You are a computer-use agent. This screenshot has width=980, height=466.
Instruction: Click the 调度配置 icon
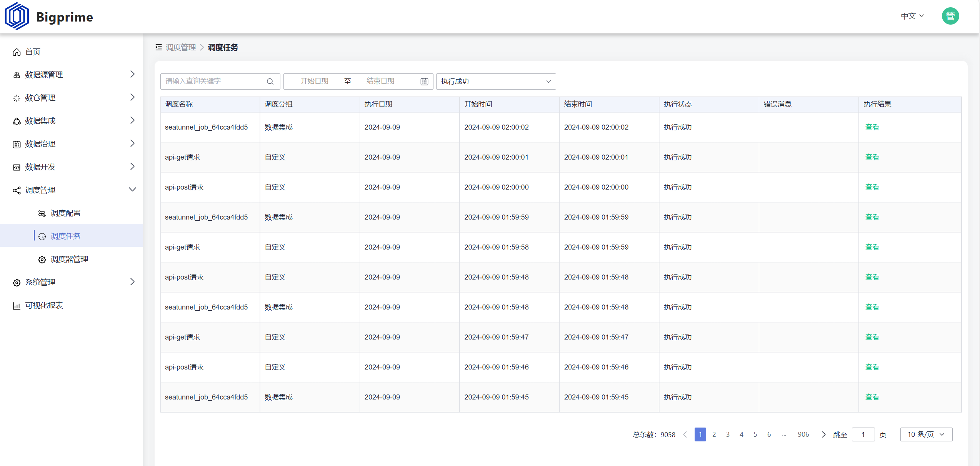42,213
